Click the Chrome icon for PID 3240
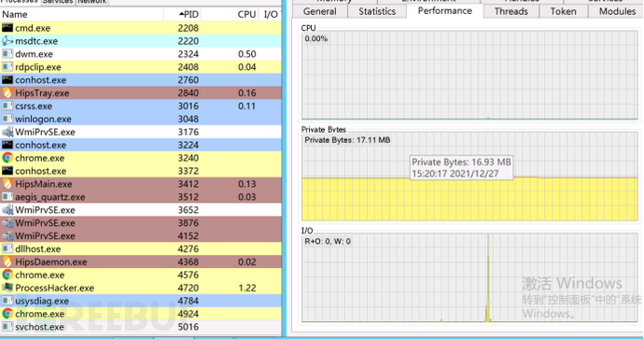Viewport: 644px width, 339px height. (x=7, y=158)
